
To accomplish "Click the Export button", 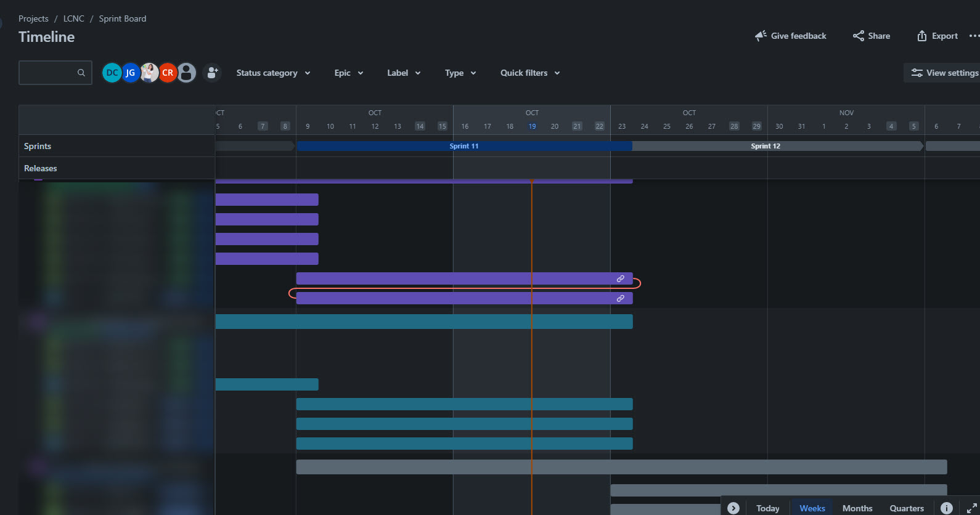I will 937,36.
